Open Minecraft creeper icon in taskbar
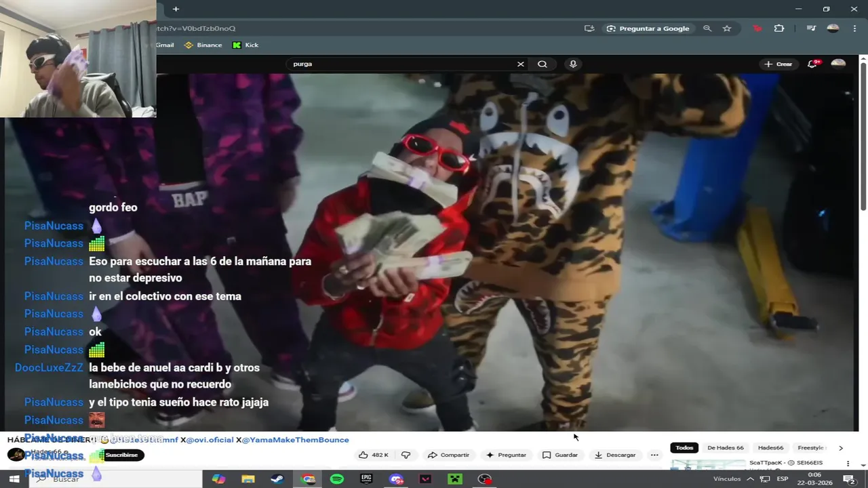Image resolution: width=868 pixels, height=488 pixels. 455,479
